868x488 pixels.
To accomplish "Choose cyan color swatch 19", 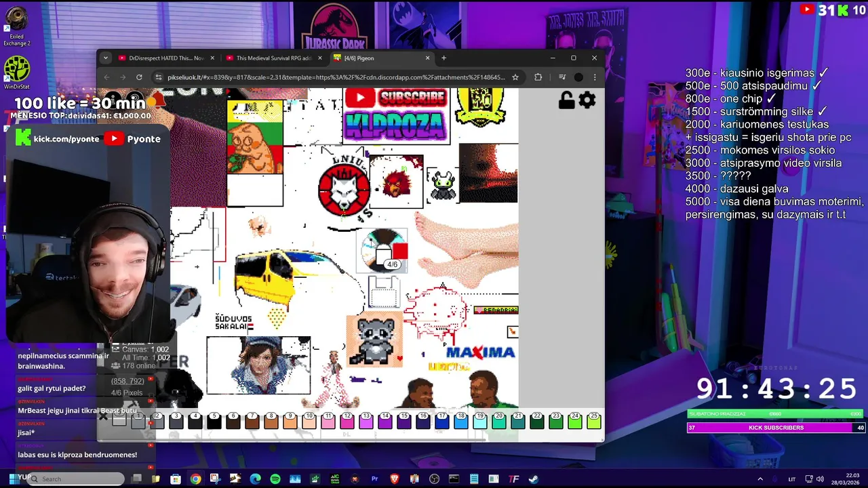I will point(479,421).
